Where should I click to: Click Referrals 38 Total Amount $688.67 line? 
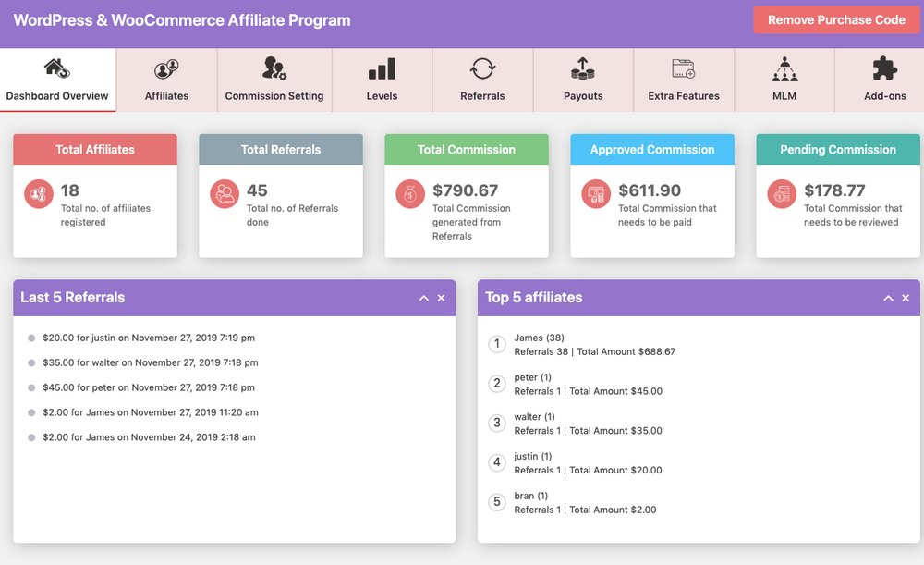coord(594,351)
